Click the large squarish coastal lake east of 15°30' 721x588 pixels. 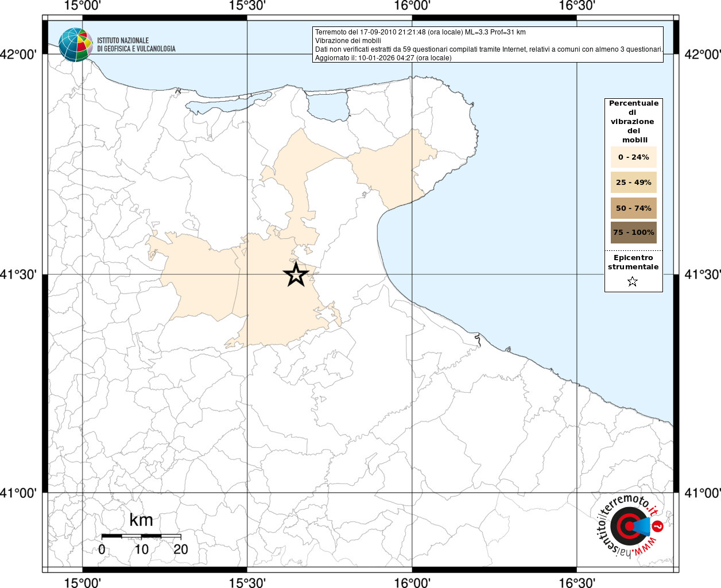coord(328,105)
